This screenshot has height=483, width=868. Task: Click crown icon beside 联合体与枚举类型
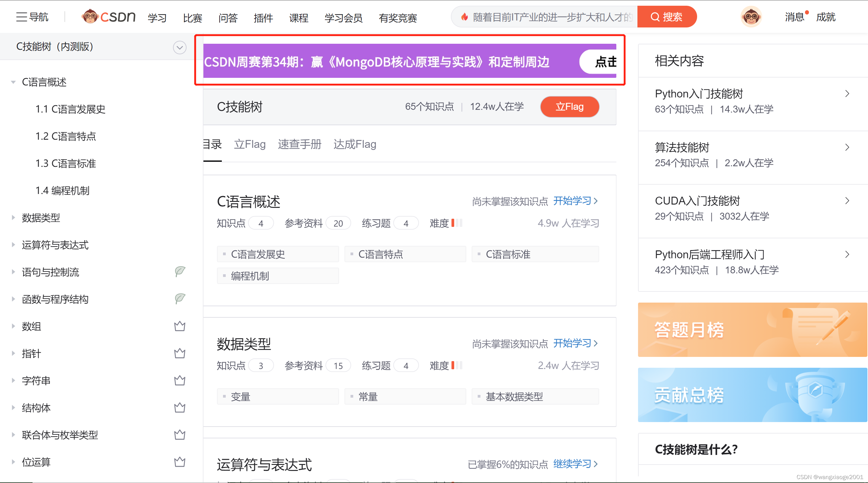(180, 434)
